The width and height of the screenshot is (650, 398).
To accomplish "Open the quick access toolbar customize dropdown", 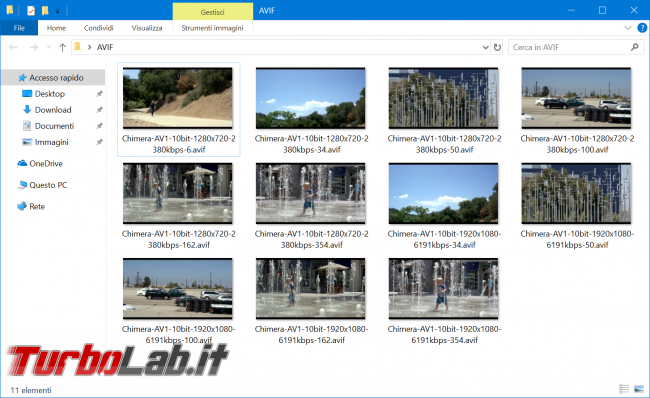I will coord(58,11).
